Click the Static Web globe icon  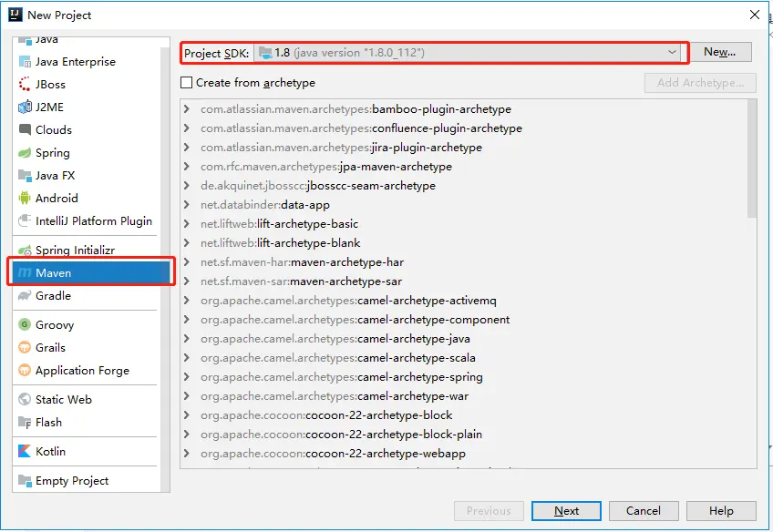[25, 399]
